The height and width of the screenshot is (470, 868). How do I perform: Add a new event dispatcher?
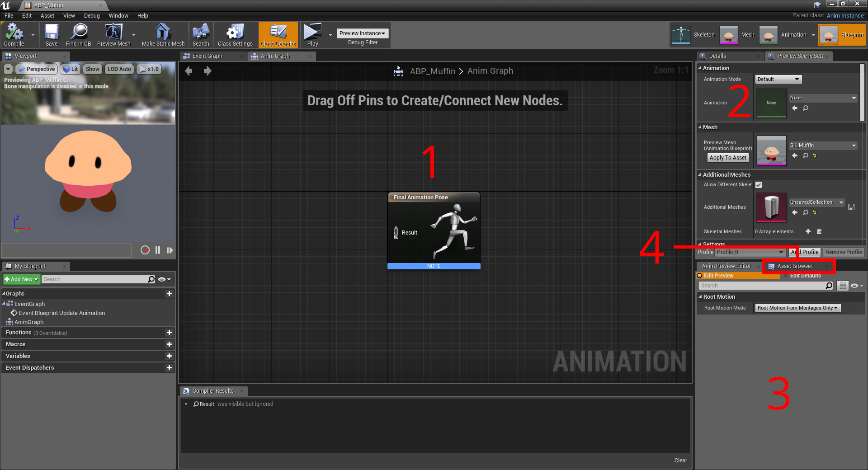[169, 368]
